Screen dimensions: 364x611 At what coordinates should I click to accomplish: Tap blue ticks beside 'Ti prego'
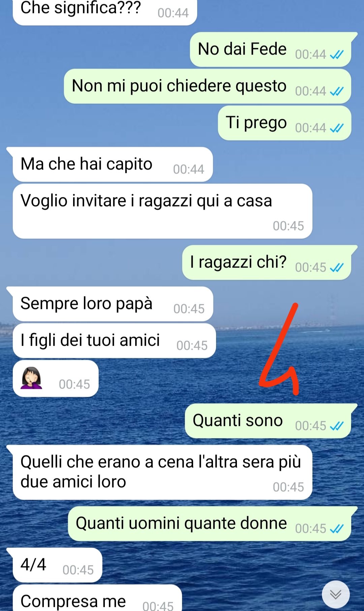[337, 128]
